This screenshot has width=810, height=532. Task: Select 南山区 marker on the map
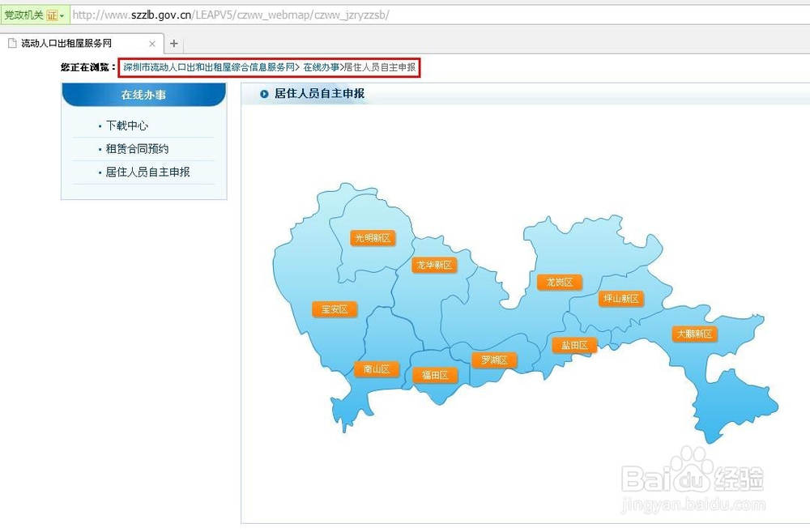[377, 368]
